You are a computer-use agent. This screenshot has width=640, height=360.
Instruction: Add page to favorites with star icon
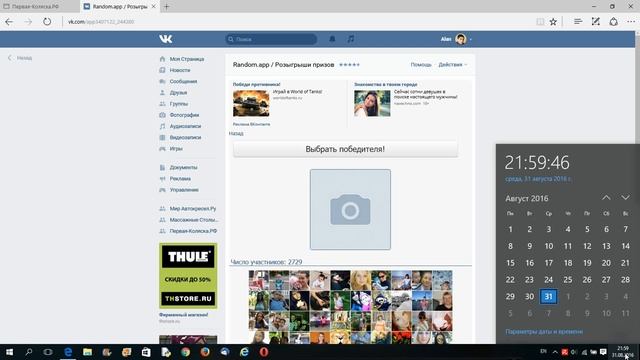click(x=553, y=22)
